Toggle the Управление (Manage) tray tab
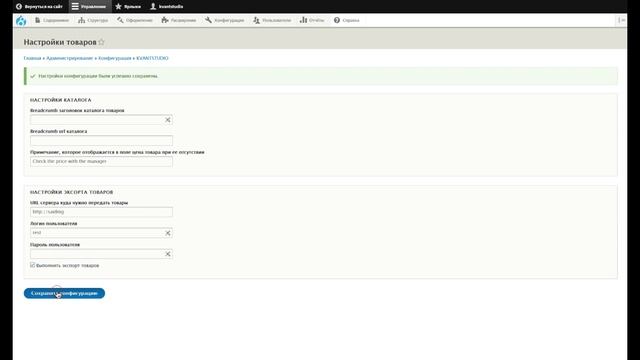This screenshot has width=640, height=360. click(x=89, y=7)
